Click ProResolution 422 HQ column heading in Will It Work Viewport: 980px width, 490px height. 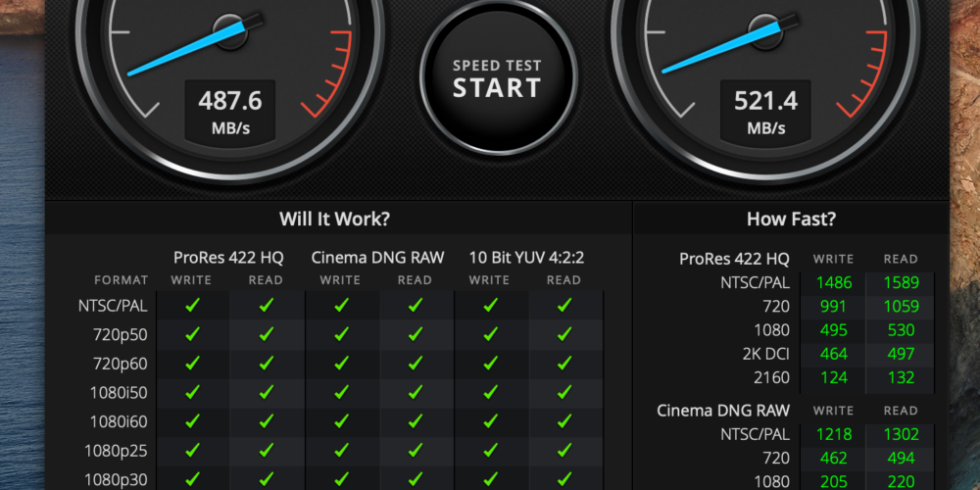click(x=228, y=257)
